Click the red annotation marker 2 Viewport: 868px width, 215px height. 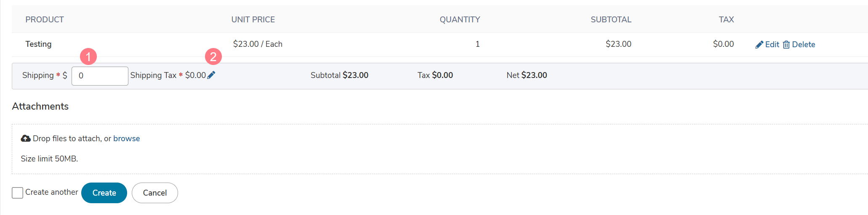point(213,56)
